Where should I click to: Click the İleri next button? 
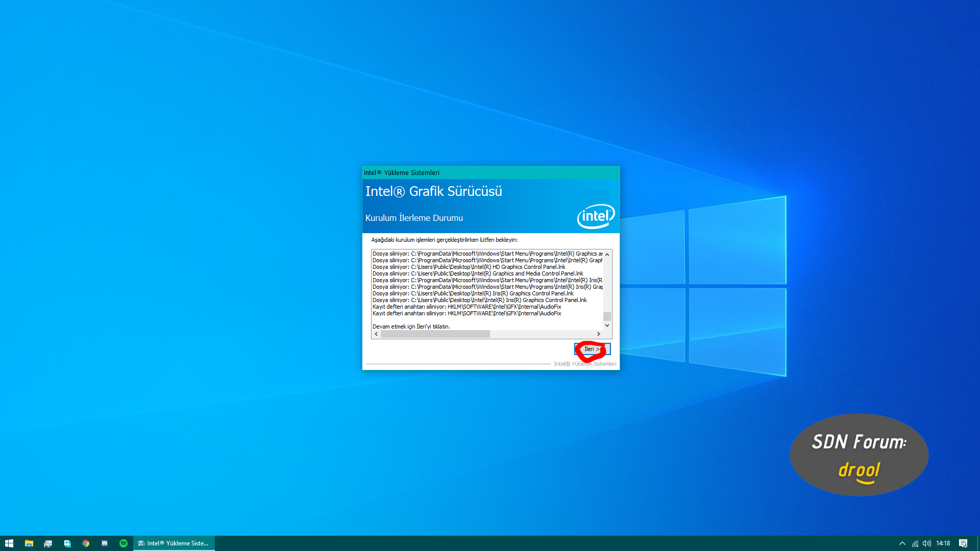(592, 349)
